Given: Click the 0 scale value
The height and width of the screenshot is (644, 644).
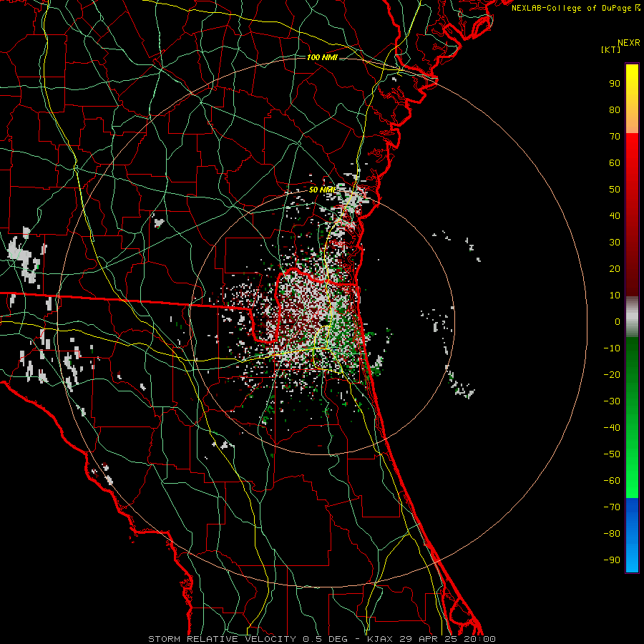Looking at the screenshot, I should click(x=618, y=322).
